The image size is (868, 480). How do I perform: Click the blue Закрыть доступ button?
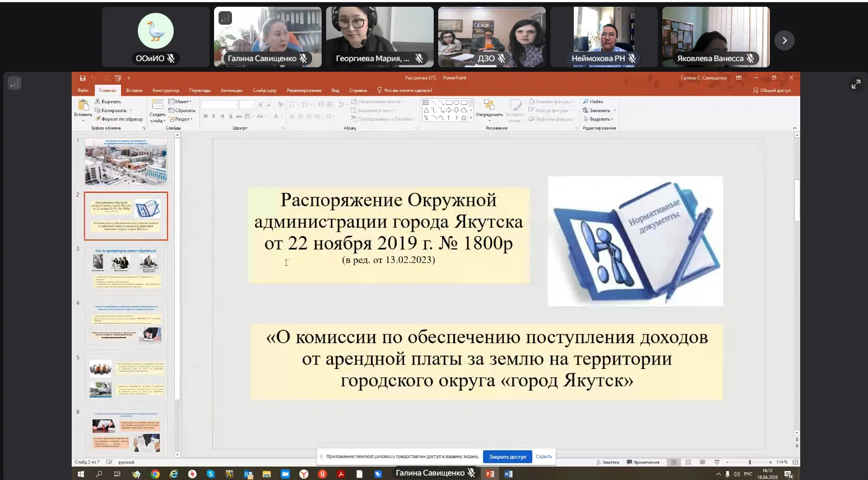tap(507, 456)
